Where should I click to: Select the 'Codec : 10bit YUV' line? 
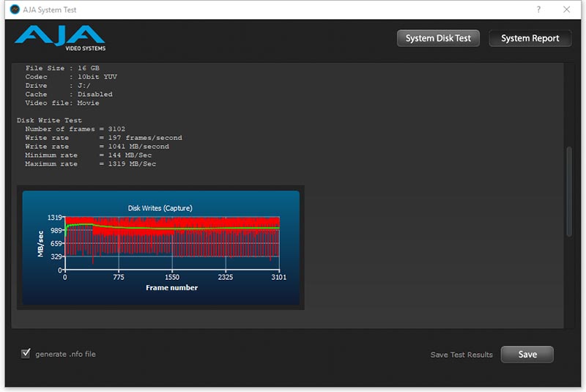71,77
